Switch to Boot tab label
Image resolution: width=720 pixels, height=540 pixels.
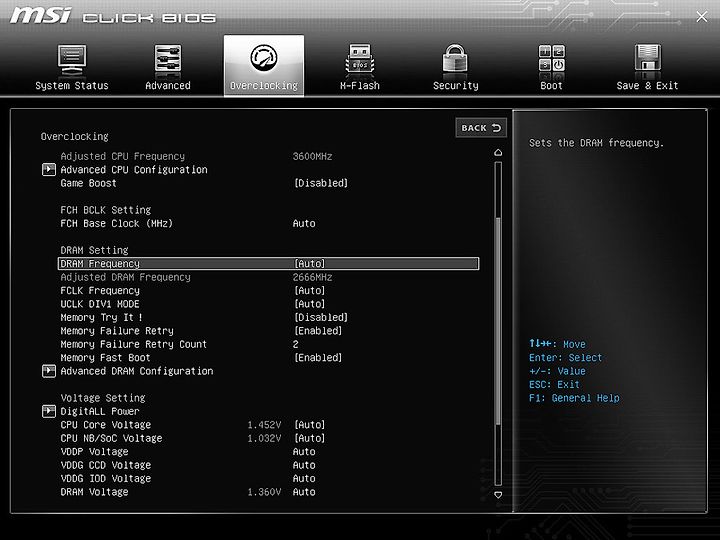pyautogui.click(x=551, y=85)
